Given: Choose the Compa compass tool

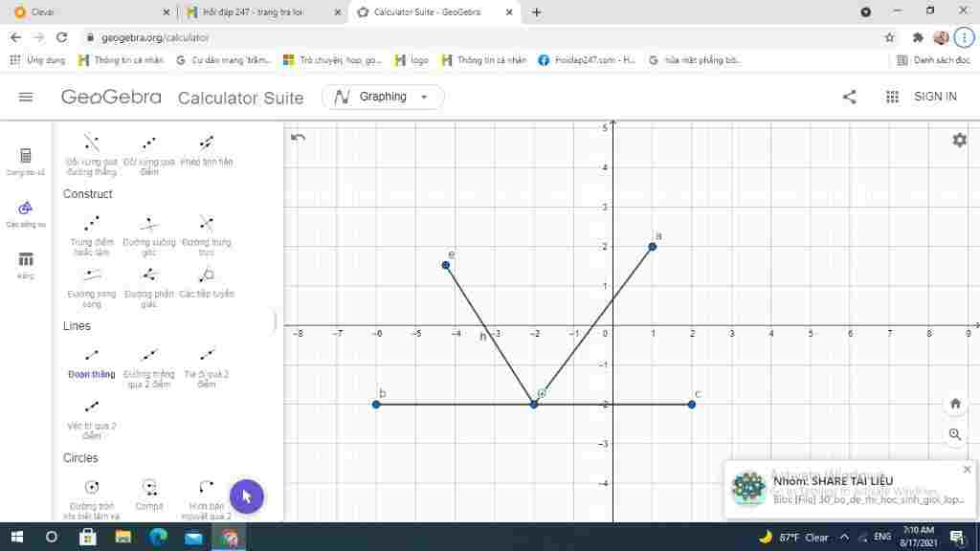Looking at the screenshot, I should click(148, 495).
